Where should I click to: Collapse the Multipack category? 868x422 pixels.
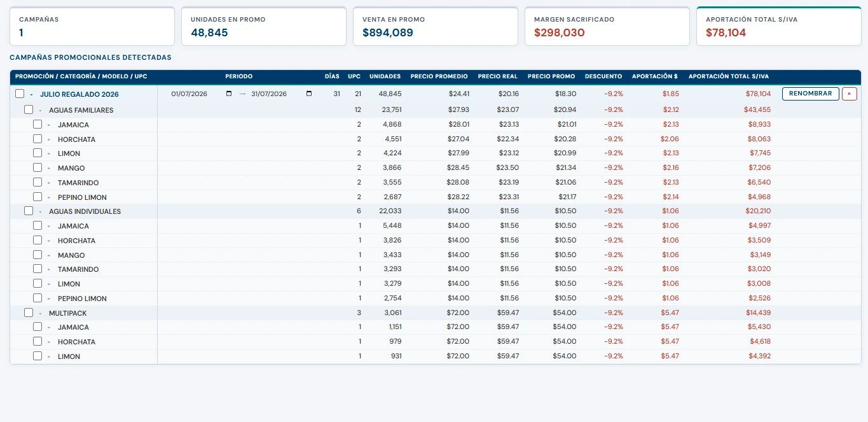(x=41, y=313)
